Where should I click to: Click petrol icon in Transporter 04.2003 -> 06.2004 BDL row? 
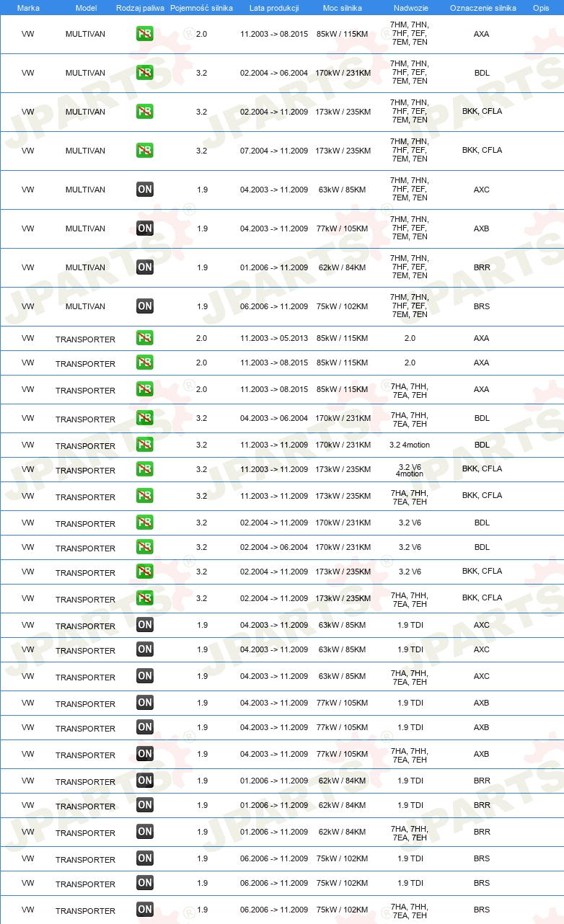pyautogui.click(x=145, y=418)
